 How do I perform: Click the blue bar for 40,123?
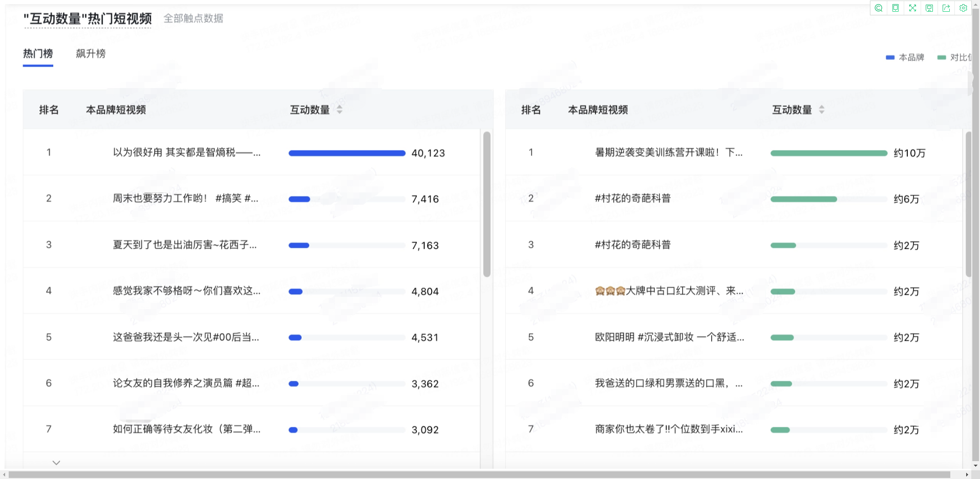point(347,153)
